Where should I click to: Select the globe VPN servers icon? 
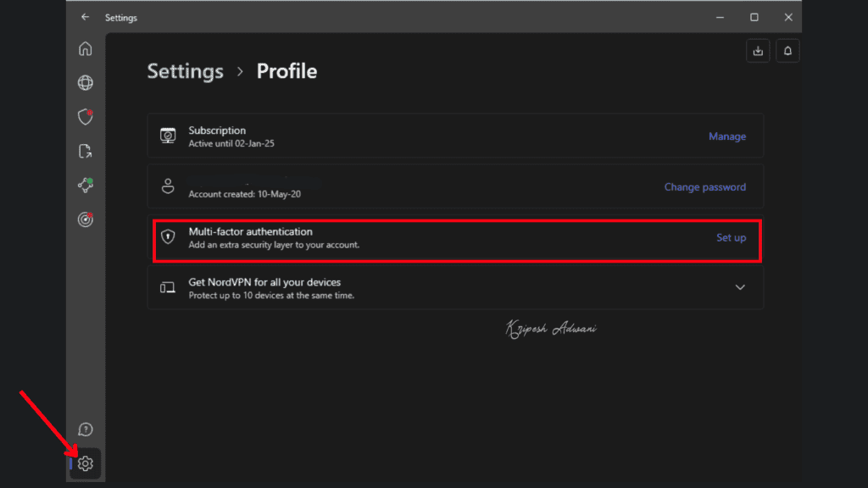point(85,82)
